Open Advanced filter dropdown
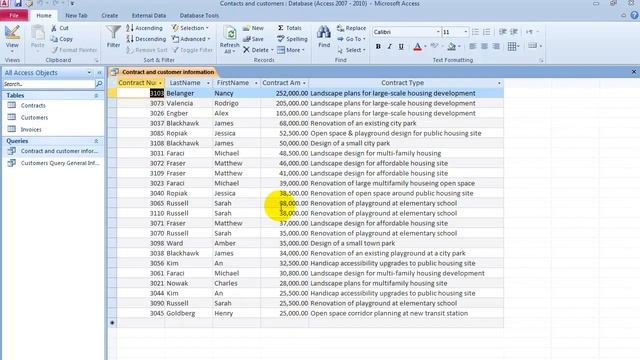Image resolution: width=640 pixels, height=360 pixels. pyautogui.click(x=191, y=39)
